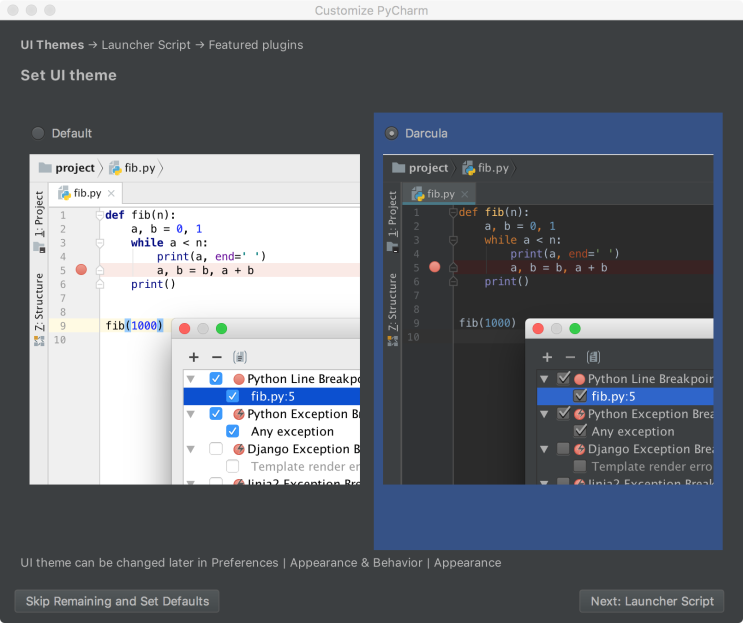743x623 pixels.
Task: Switch to fib.py editor tab in Darcula preview
Action: click(440, 194)
